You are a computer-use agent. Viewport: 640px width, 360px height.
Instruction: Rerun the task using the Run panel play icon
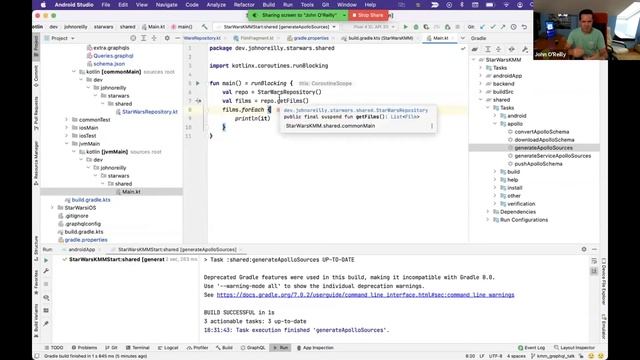tap(46, 260)
